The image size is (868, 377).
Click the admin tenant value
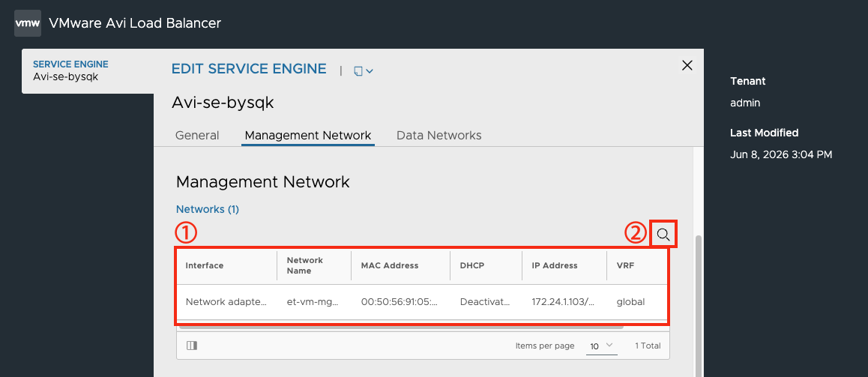coord(745,103)
